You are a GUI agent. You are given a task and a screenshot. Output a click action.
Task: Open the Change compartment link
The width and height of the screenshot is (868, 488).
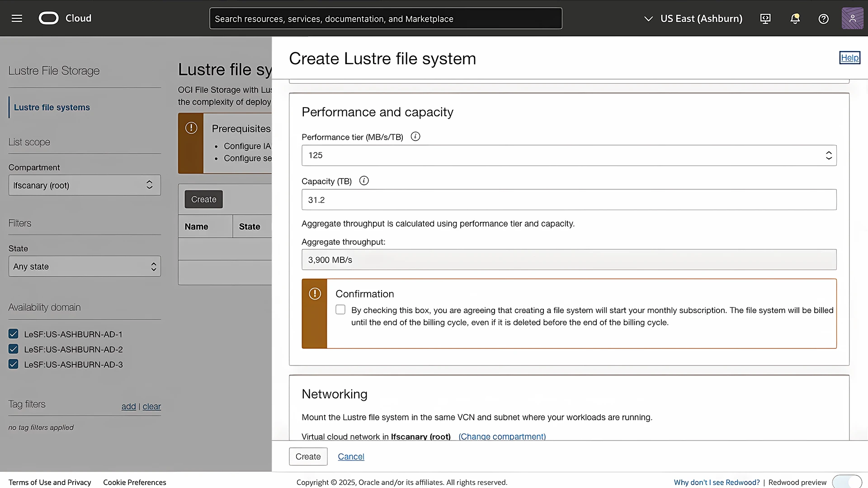pyautogui.click(x=502, y=436)
